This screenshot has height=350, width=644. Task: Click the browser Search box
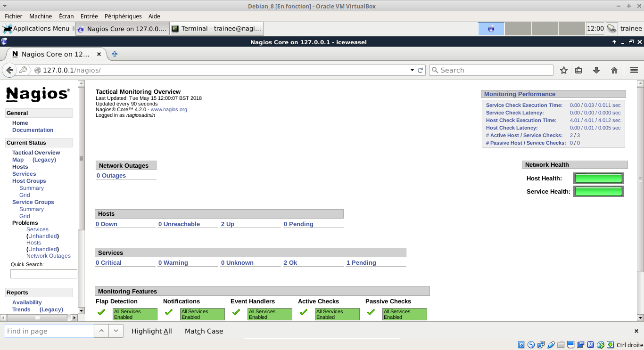(491, 70)
